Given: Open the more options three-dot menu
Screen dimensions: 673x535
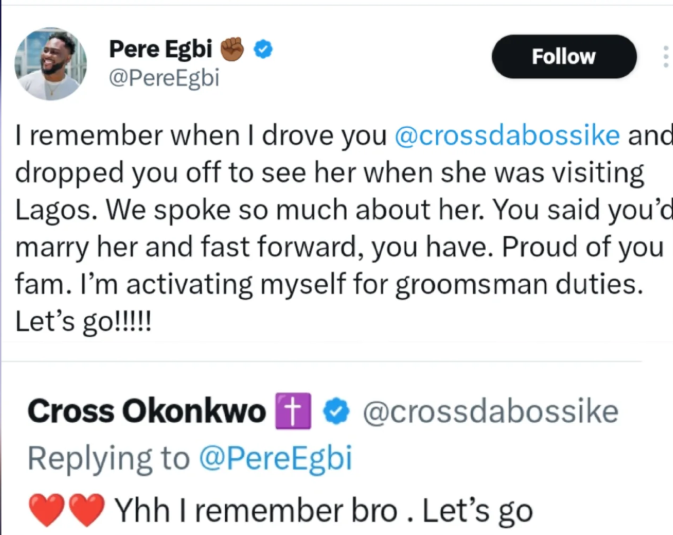Looking at the screenshot, I should 665,56.
